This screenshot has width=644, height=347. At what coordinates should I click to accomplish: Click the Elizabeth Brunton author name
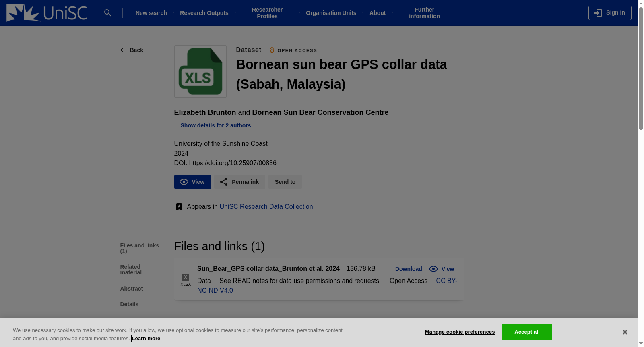pos(205,112)
